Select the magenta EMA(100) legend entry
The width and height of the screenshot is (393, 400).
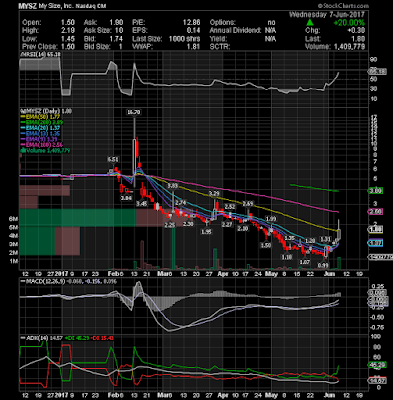[x=41, y=145]
